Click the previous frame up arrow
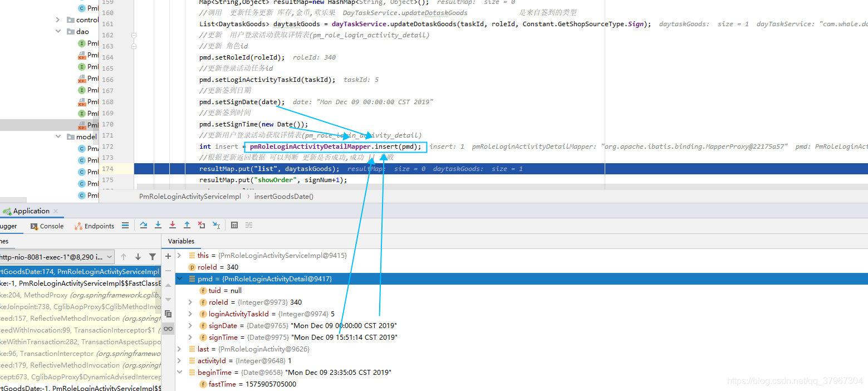This screenshot has height=391, width=868. tap(124, 257)
